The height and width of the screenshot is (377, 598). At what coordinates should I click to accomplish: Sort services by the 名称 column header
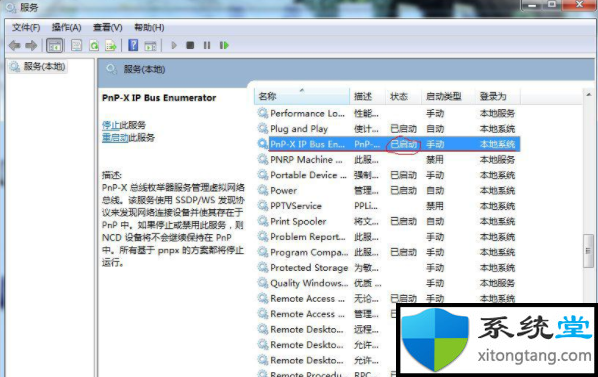[x=302, y=96]
